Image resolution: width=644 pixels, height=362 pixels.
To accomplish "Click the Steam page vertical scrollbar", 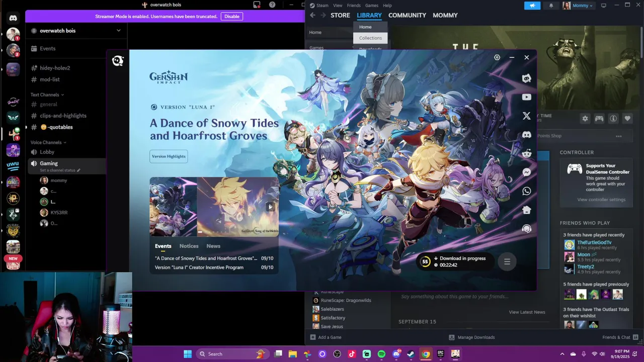I will [641, 42].
